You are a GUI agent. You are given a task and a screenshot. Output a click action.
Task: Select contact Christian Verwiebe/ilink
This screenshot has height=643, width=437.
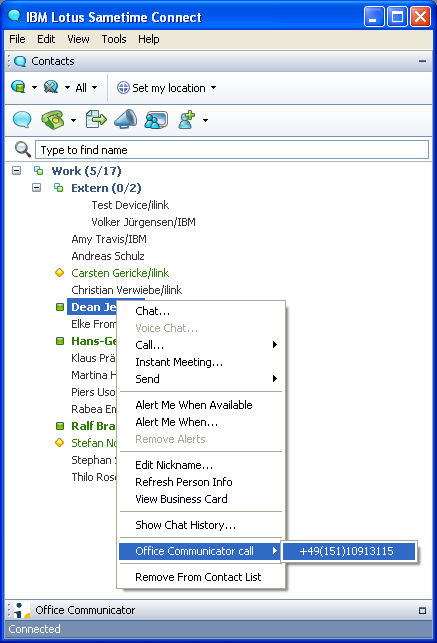pos(127,290)
